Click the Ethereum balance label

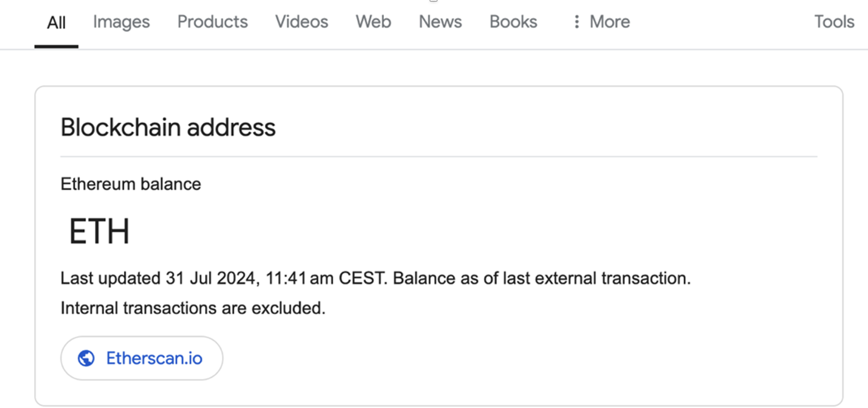[x=131, y=184]
